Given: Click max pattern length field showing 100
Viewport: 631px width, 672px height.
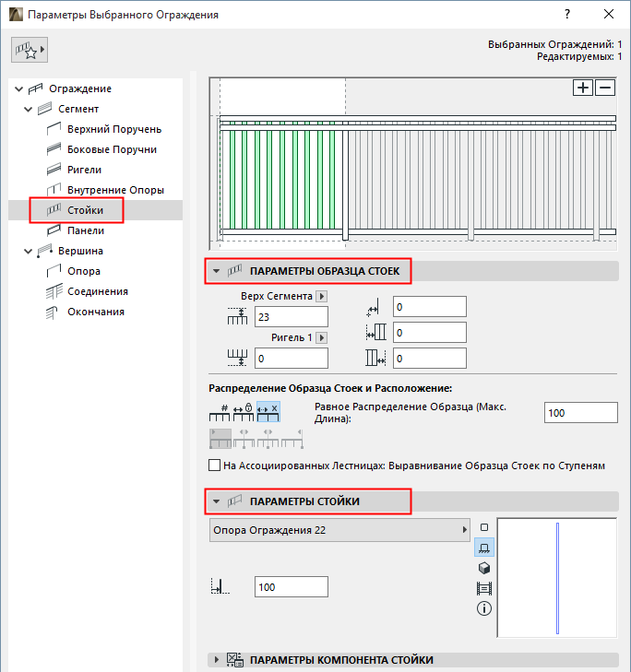Looking at the screenshot, I should click(x=581, y=413).
